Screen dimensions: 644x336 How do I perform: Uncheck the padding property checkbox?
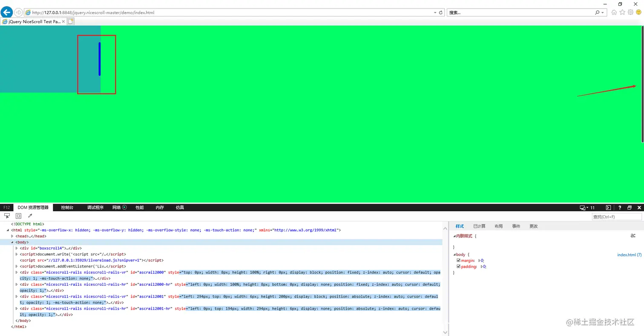pyautogui.click(x=458, y=267)
